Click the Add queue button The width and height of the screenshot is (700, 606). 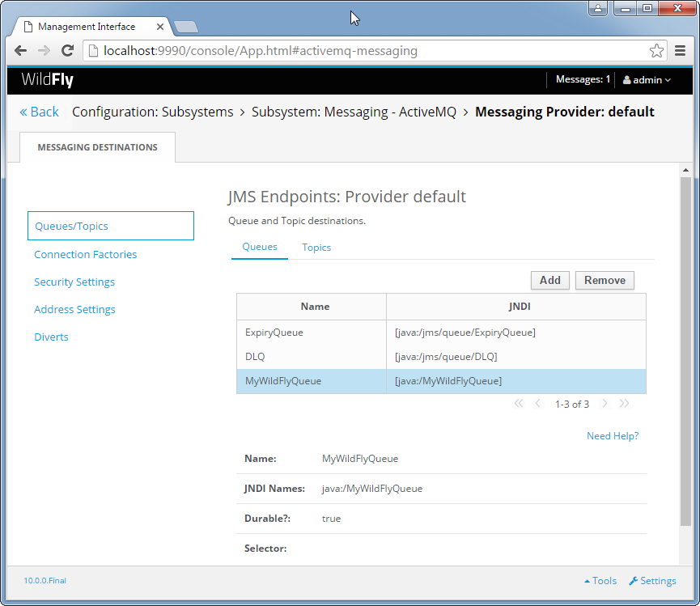tap(550, 280)
